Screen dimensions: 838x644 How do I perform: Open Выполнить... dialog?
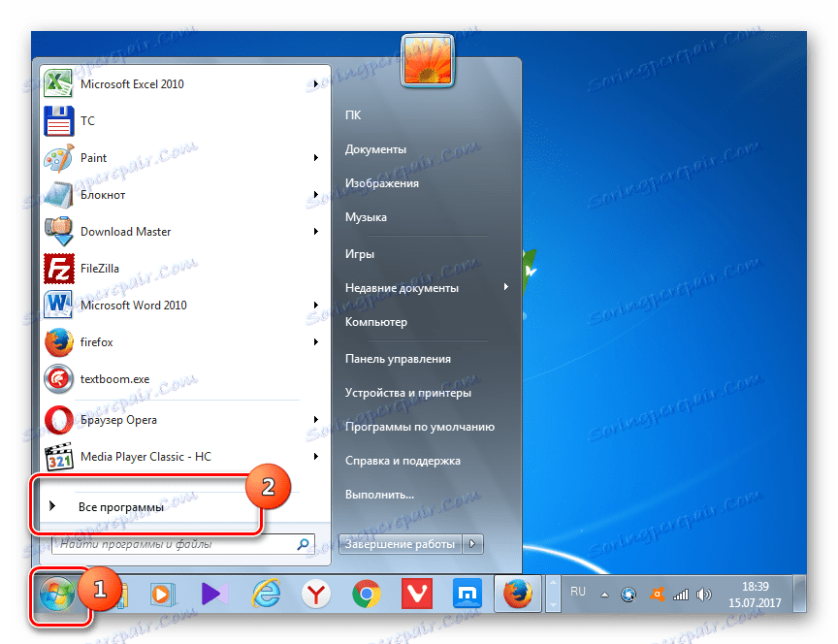point(379,495)
